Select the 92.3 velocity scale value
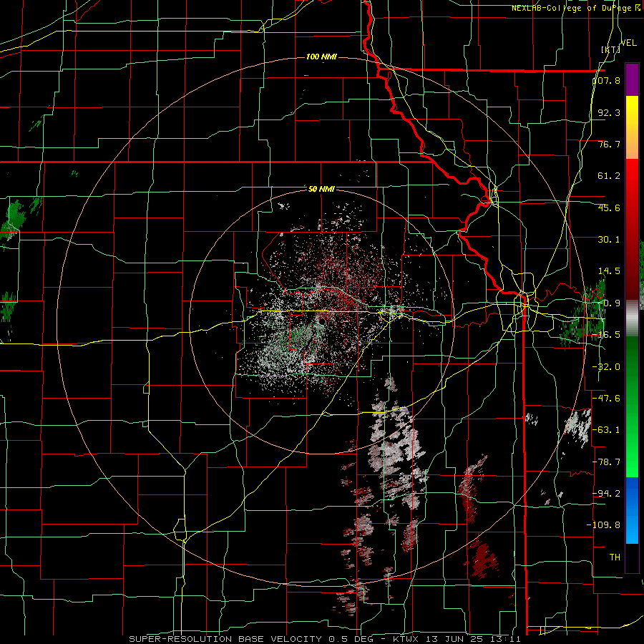The height and width of the screenshot is (644, 644). click(x=609, y=112)
